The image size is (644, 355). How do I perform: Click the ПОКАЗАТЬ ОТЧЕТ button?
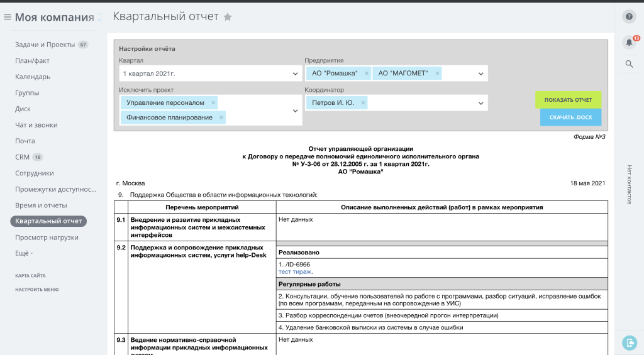pyautogui.click(x=568, y=100)
